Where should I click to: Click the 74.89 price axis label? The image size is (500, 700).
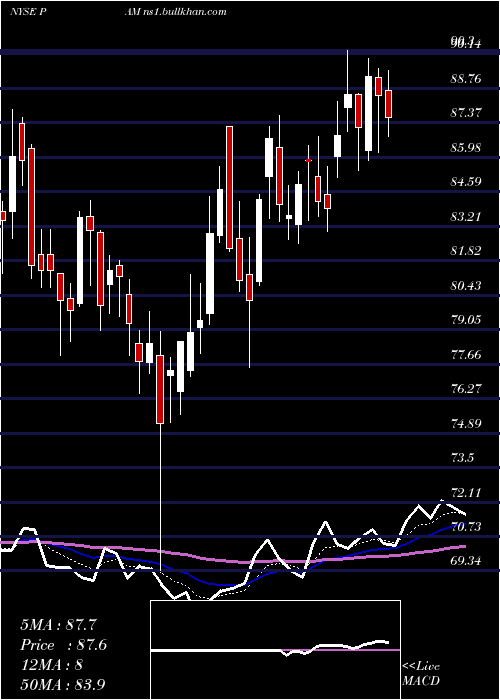tap(467, 424)
